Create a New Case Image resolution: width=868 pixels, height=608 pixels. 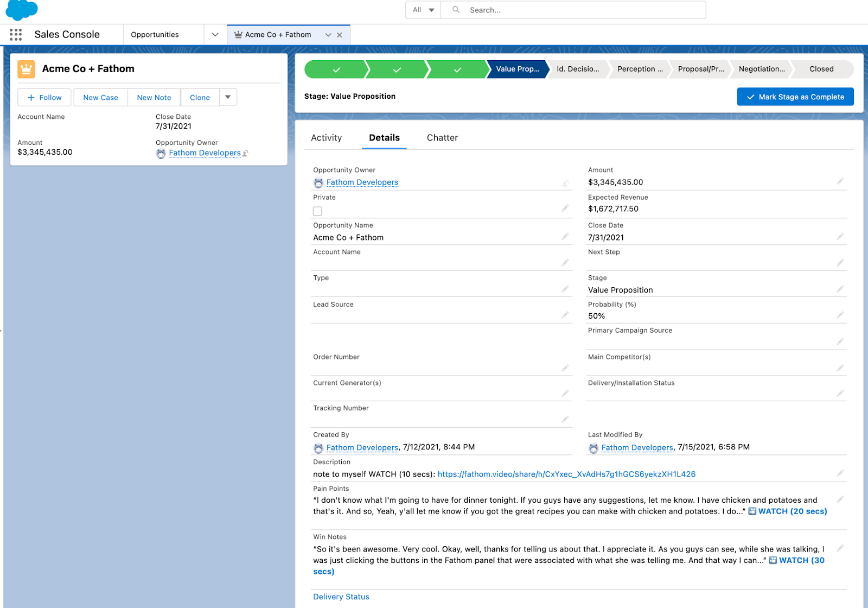[x=100, y=97]
